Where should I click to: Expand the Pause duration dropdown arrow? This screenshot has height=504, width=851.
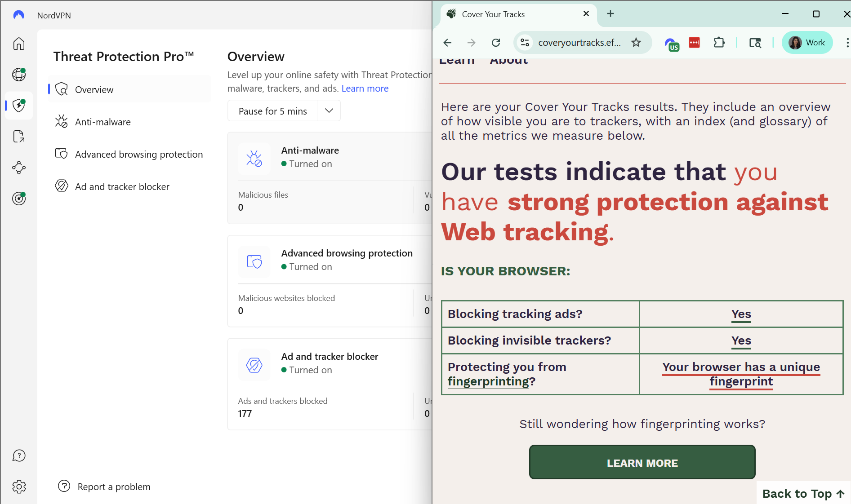point(329,111)
